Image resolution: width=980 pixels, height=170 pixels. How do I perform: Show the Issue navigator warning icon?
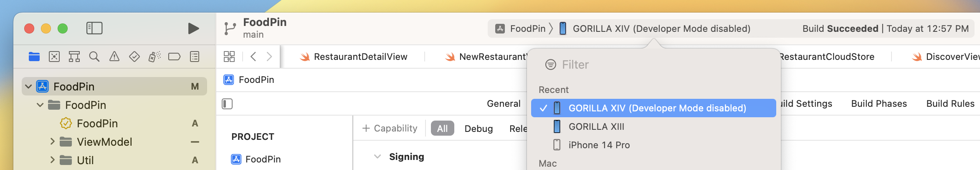114,57
